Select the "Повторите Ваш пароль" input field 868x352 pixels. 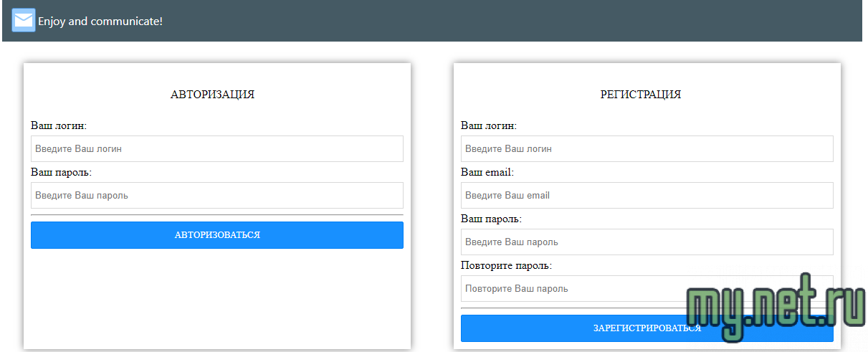[x=573, y=288]
